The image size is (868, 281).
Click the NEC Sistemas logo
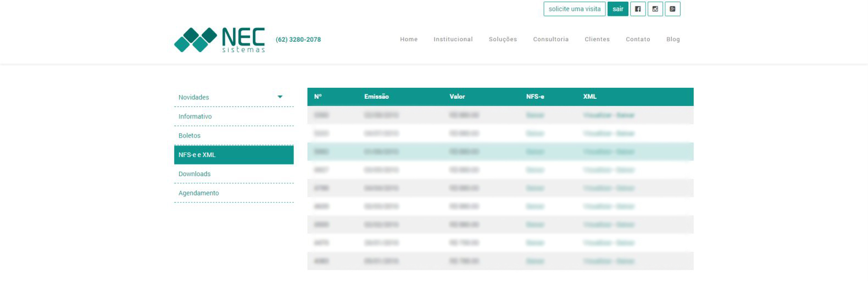(220, 40)
